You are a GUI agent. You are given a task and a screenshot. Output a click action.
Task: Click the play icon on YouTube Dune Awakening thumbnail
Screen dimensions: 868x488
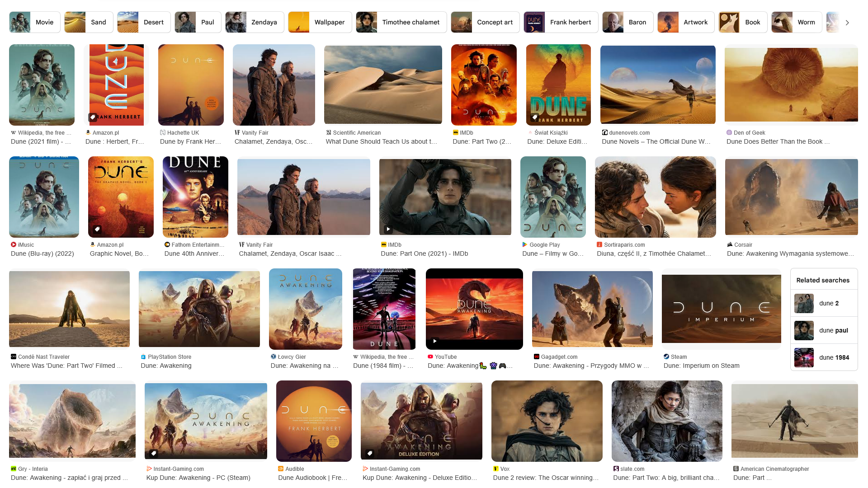434,341
